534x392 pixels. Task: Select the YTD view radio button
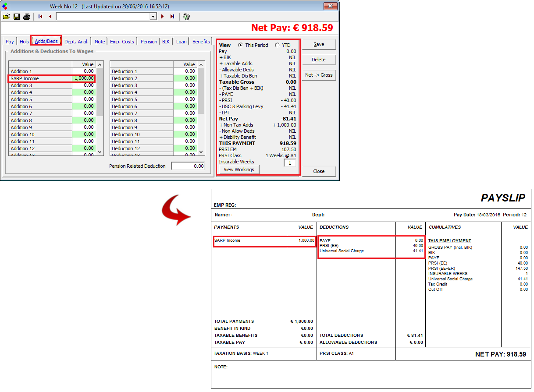click(277, 45)
